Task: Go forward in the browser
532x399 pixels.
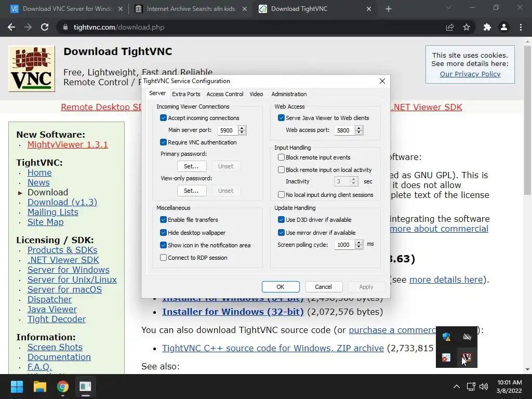Action: click(28, 27)
